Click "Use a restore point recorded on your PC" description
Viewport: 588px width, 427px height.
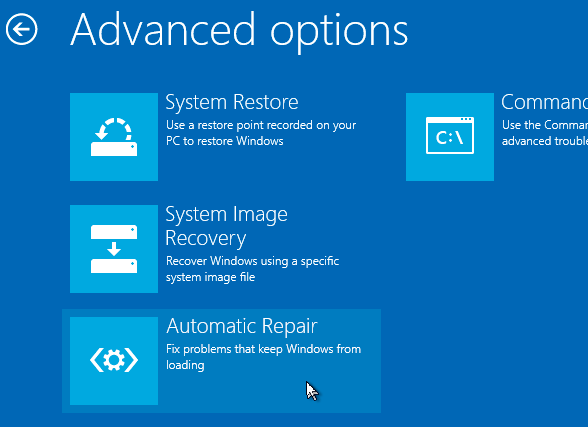[x=261, y=133]
